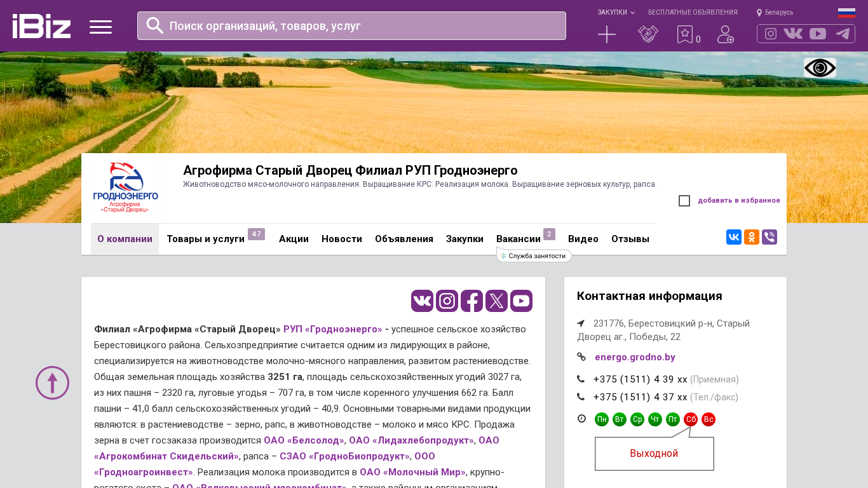
Task: Toggle the accessibility eye icon
Action: (x=820, y=68)
